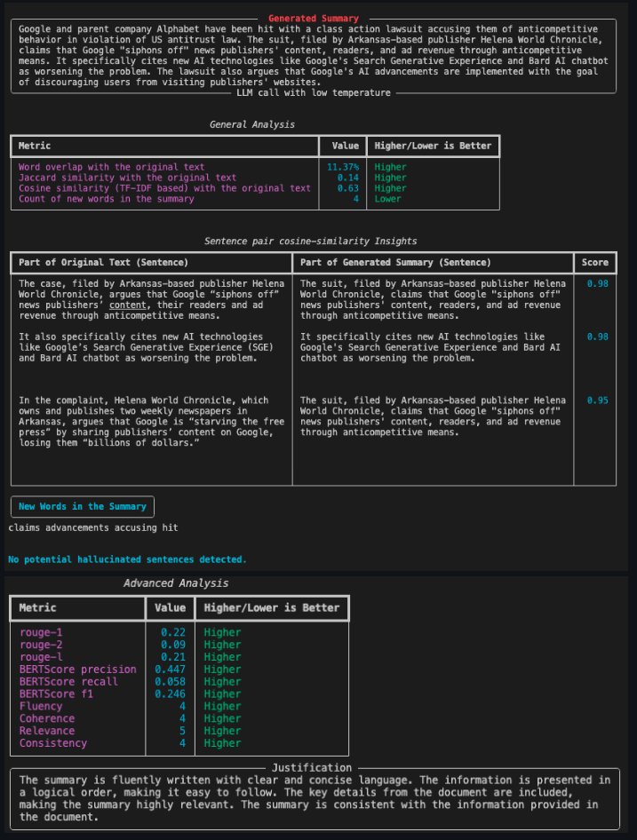Viewport: 637px width, 840px height.
Task: Select 'Word overlap with the original text' row
Action: [x=255, y=167]
